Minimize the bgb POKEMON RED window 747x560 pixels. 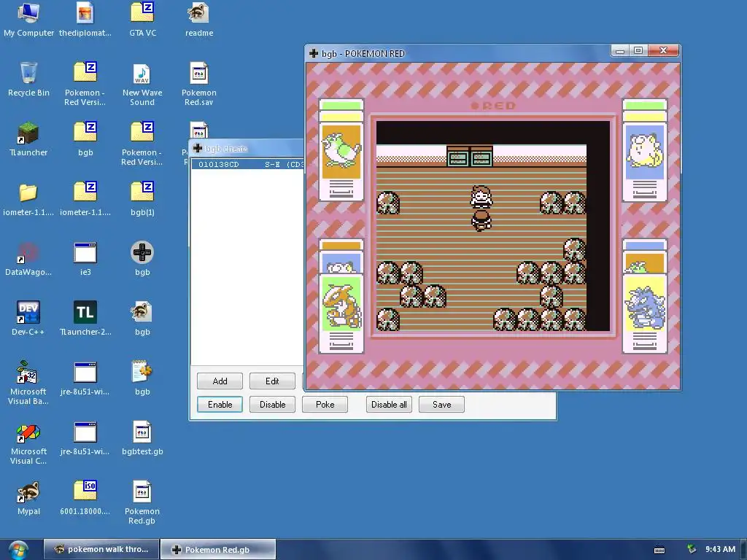620,50
